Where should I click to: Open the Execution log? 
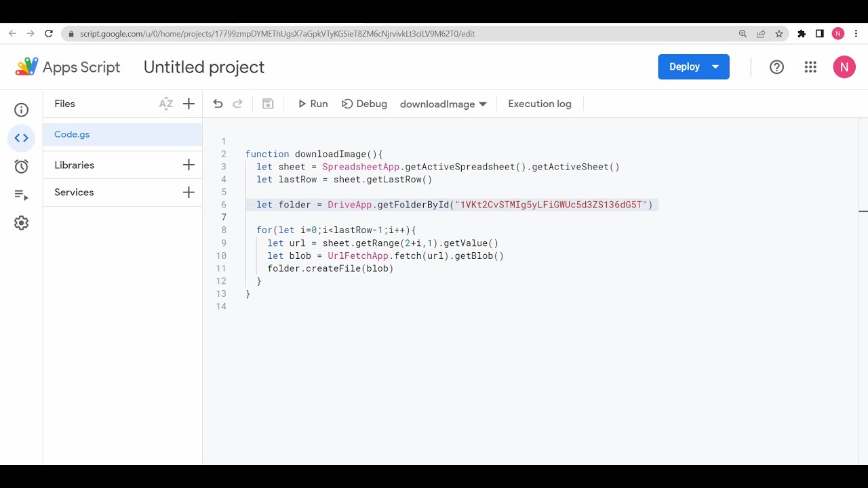coord(540,104)
